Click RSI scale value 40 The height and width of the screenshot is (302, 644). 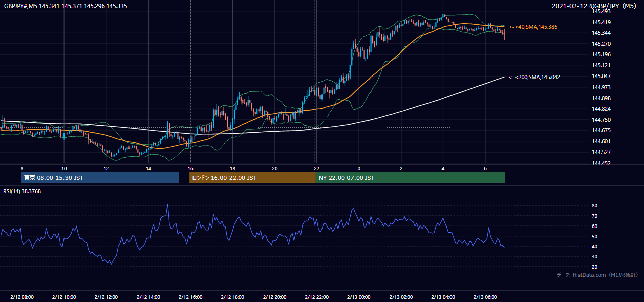[x=595, y=246]
